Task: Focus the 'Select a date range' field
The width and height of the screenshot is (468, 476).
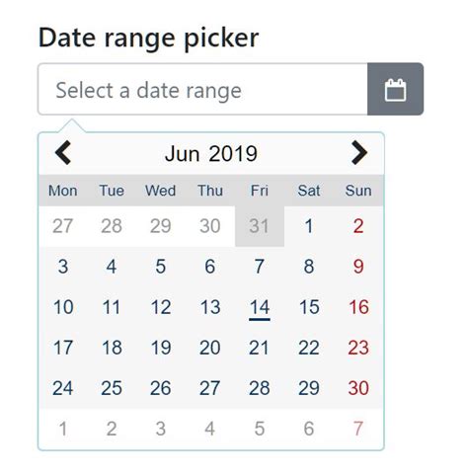Action: click(202, 89)
